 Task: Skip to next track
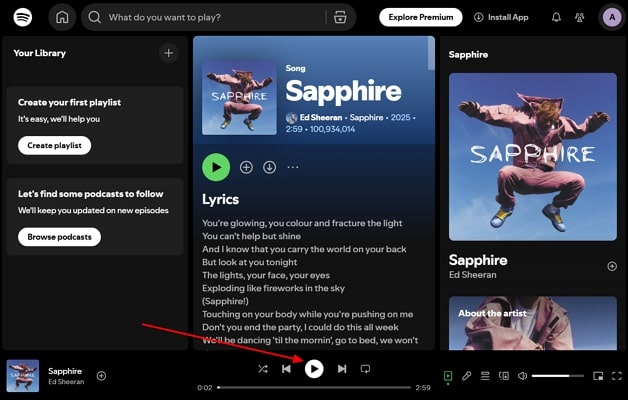pyautogui.click(x=342, y=369)
